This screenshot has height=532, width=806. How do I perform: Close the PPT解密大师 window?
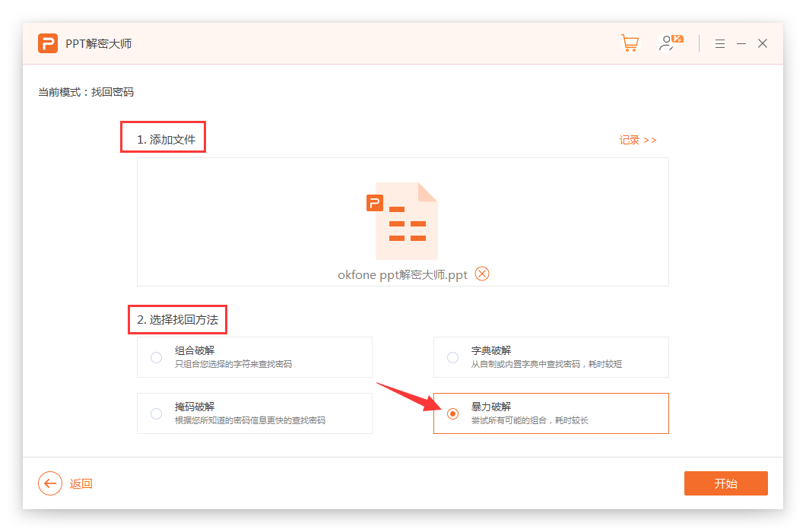pyautogui.click(x=763, y=43)
